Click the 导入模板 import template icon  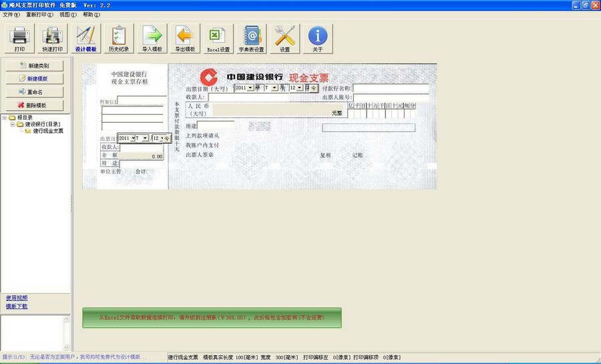point(152,38)
